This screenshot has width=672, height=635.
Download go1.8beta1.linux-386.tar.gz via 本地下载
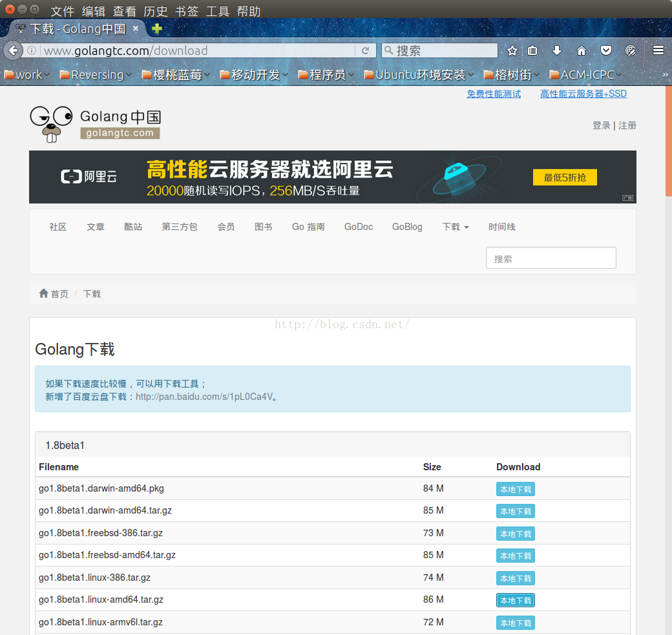point(516,578)
